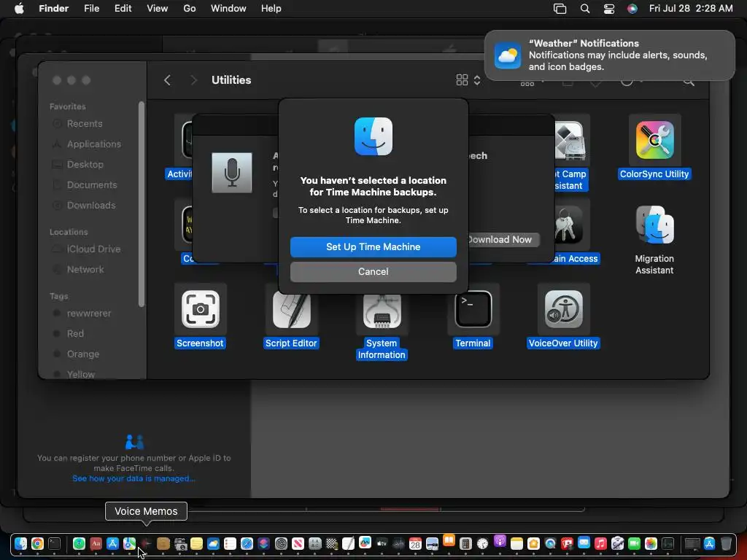The height and width of the screenshot is (560, 747).
Task: Click the Weather Notifications banner
Action: pos(609,55)
